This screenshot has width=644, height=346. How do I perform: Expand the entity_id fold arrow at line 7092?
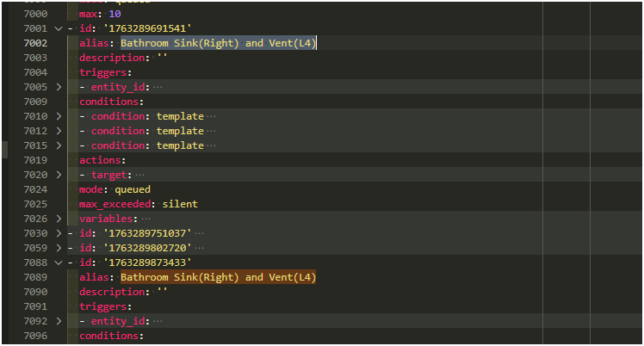(x=59, y=321)
